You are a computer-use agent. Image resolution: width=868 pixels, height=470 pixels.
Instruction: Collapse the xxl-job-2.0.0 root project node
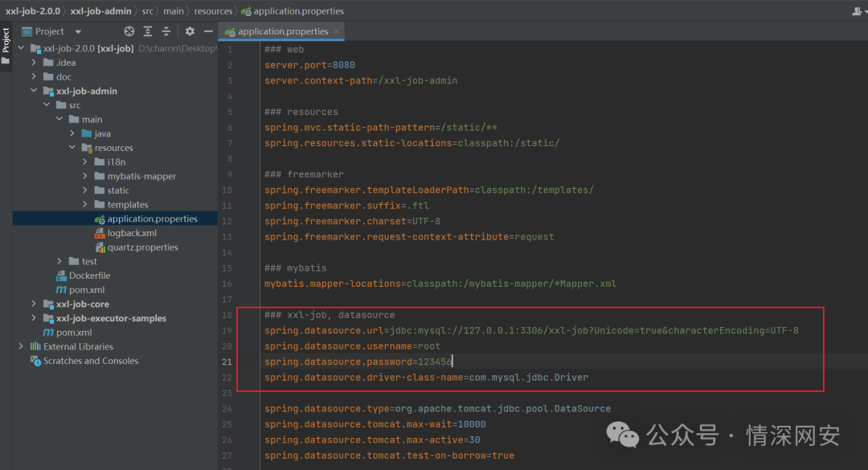click(21, 48)
